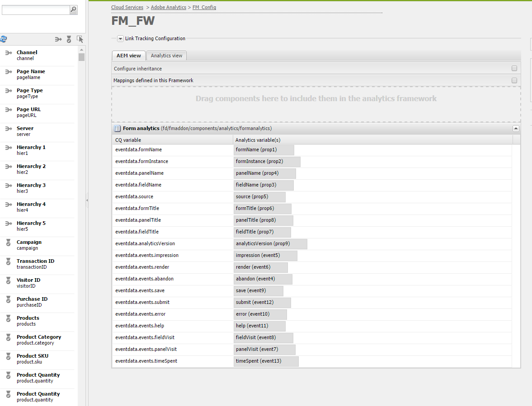Screen dimensions: 532x406
Task: Collapse the Form analytics panel arrow
Action: [x=516, y=128]
